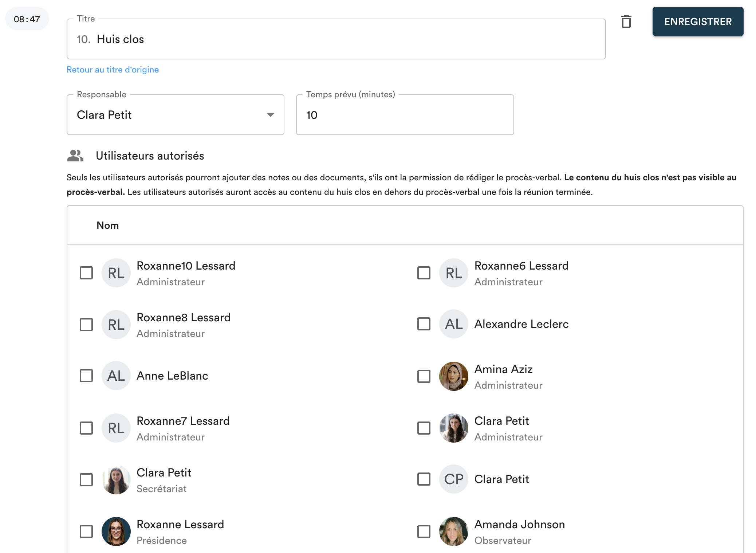Tick the Roxanne8 Lessard checkbox
Screen dimensions: 756x553
(86, 325)
